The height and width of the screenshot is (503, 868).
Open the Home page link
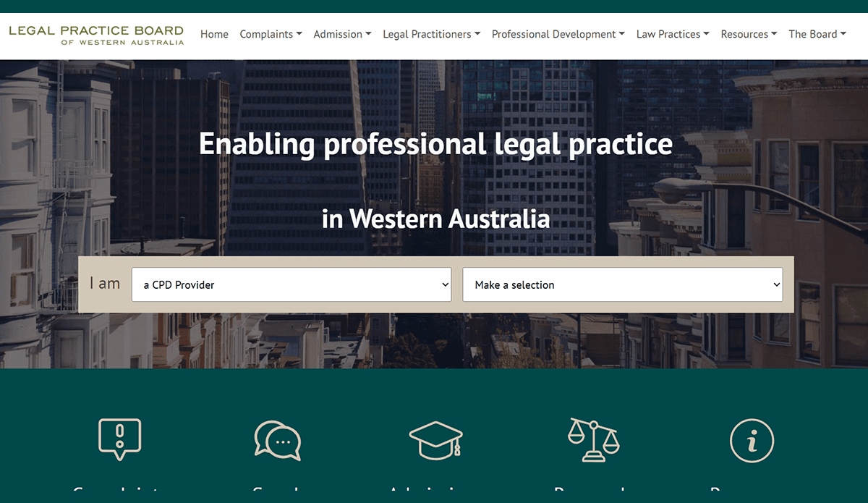click(214, 34)
